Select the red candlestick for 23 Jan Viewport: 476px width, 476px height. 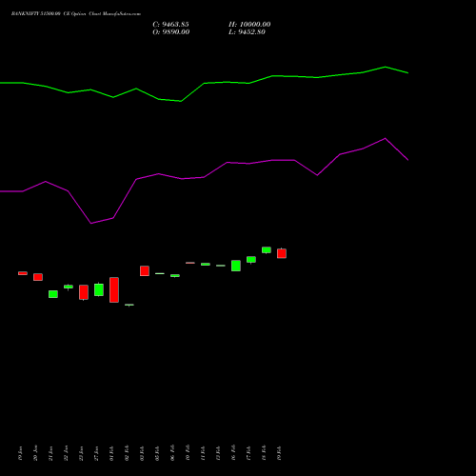84,292
